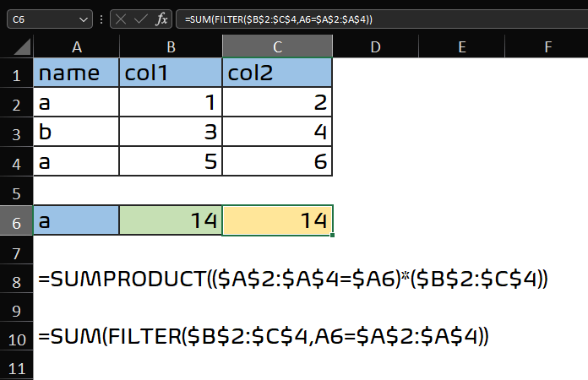Open the formula bar options dots
The image size is (588, 380).
click(101, 19)
